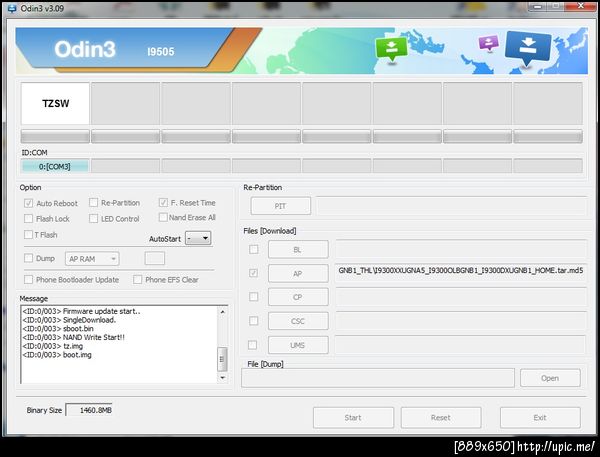The image size is (600, 457).
Task: Click the message log scrollbar thumb
Action: click(222, 359)
